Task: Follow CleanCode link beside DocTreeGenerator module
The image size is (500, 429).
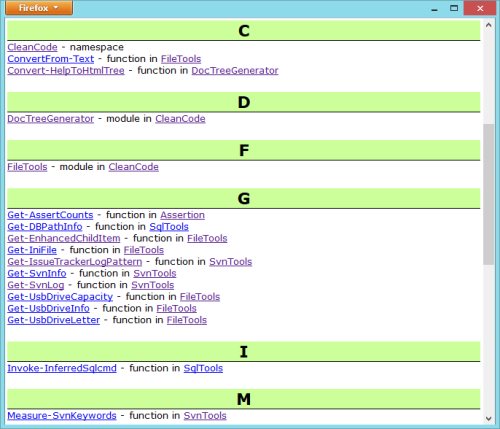Action: [180, 119]
